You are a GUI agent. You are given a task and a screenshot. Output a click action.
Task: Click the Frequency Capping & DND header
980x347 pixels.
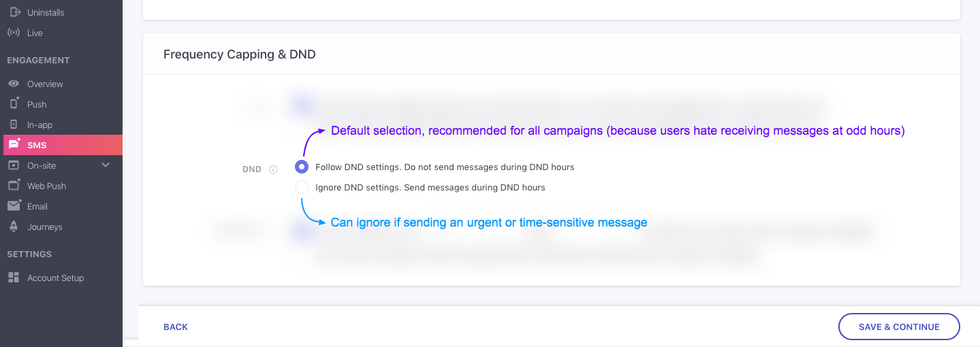pos(240,54)
